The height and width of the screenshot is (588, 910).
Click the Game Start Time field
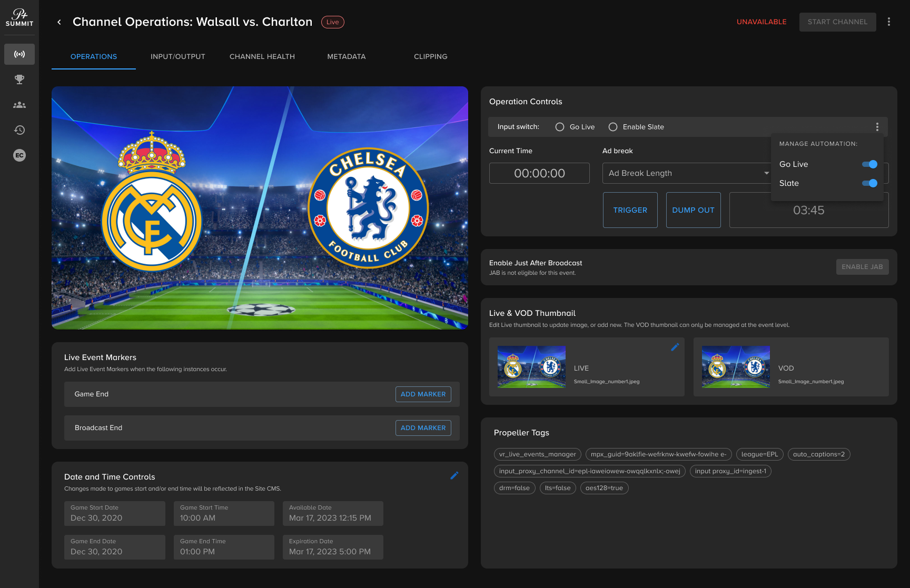coord(224,513)
